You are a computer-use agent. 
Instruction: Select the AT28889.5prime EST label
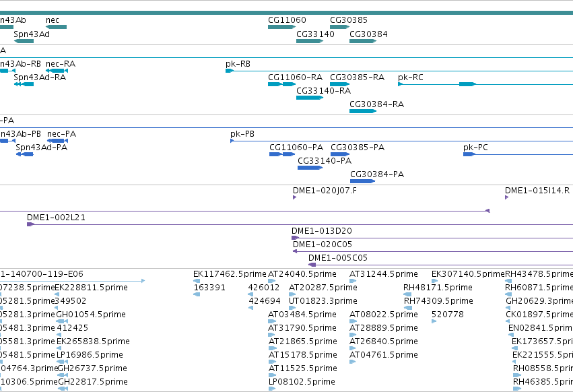click(x=384, y=329)
